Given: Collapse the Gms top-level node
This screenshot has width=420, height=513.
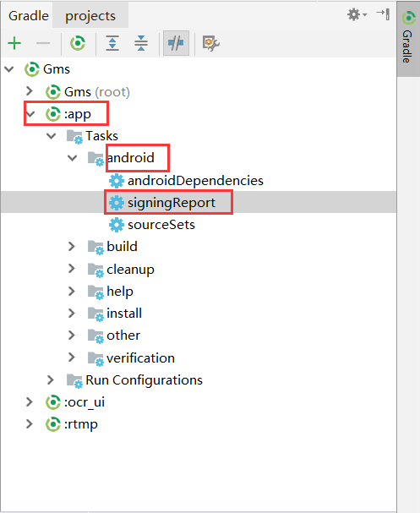Looking at the screenshot, I should coord(9,69).
